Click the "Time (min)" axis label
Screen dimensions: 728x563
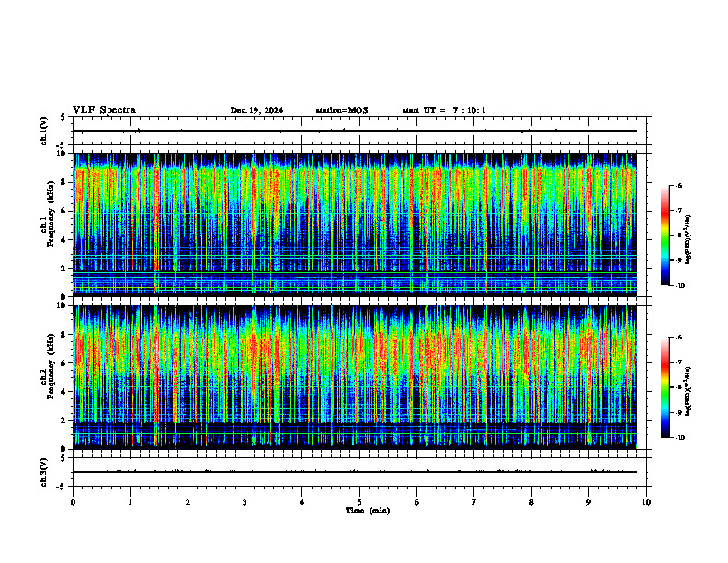pyautogui.click(x=368, y=511)
